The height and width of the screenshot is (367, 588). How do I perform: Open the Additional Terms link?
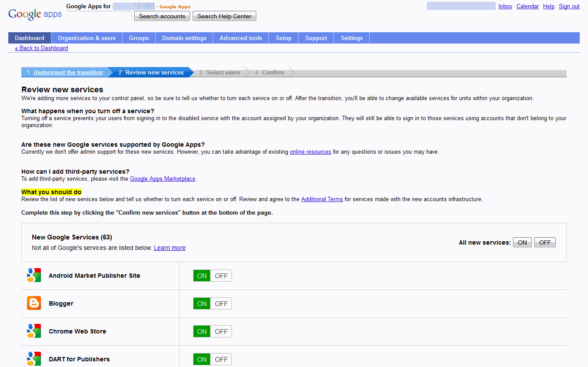(322, 199)
